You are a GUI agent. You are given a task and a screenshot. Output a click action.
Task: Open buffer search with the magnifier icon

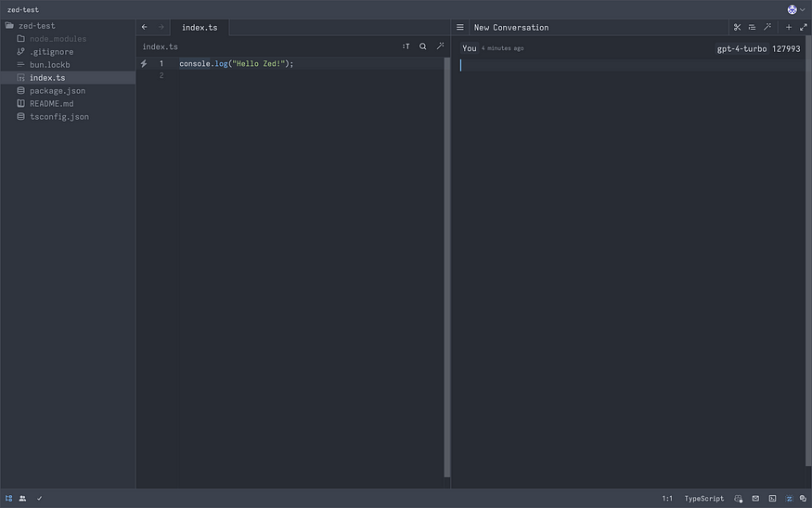pos(423,46)
